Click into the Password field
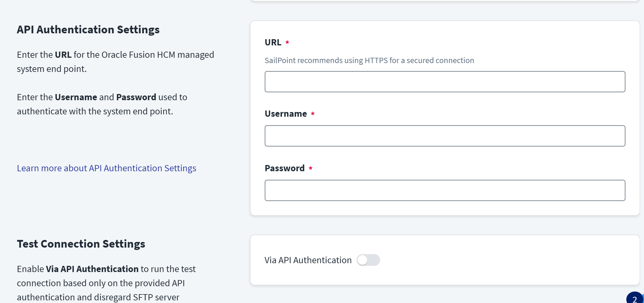Screen dimensions: 644x303 coord(445,190)
